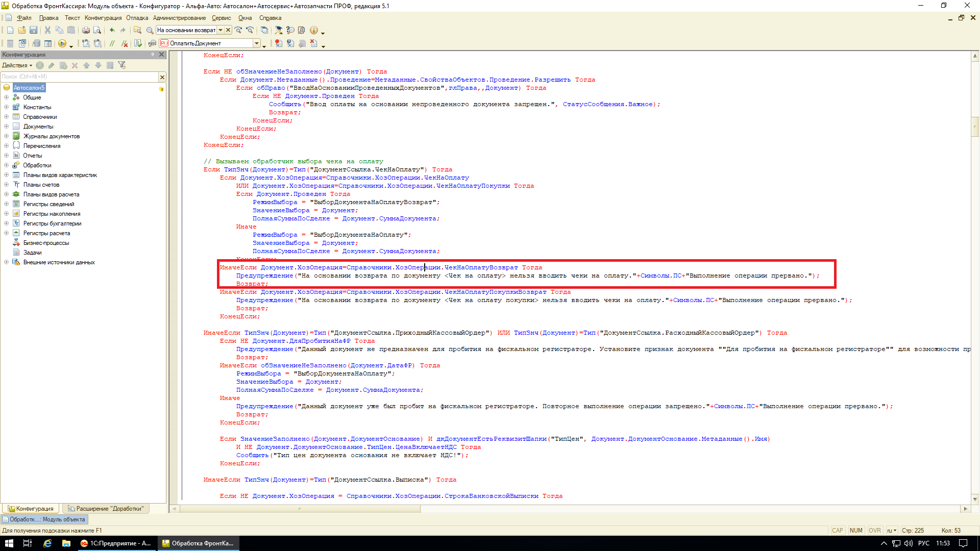Screen dimensions: 980x551
Task: Open the global search folder icon
Action: point(137,31)
